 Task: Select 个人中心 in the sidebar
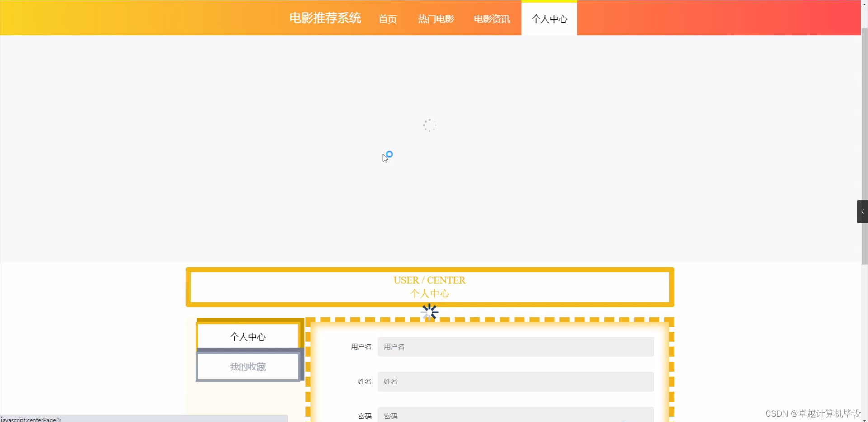(248, 336)
